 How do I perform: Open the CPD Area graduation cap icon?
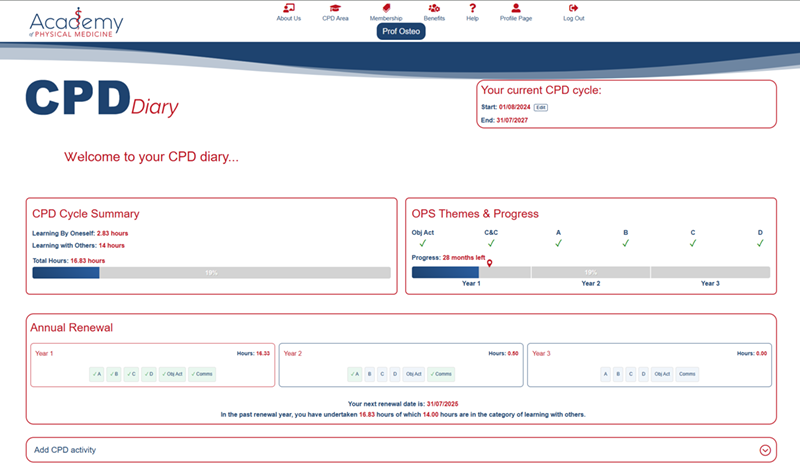tap(335, 8)
